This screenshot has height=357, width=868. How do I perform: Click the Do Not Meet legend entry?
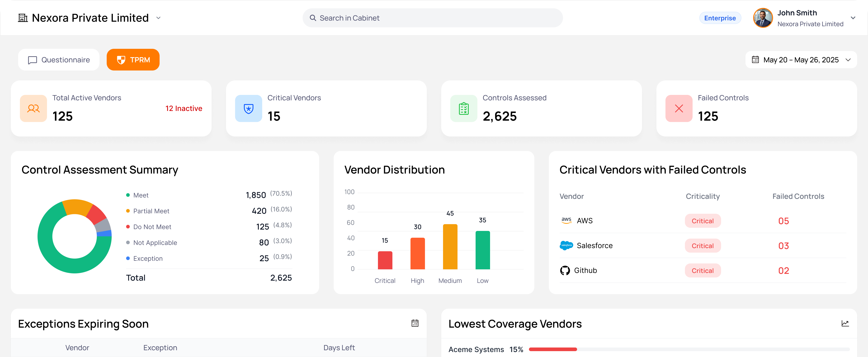[x=209, y=227]
